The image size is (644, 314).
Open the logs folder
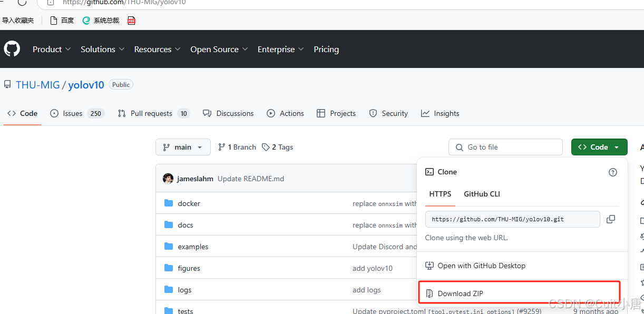point(184,290)
